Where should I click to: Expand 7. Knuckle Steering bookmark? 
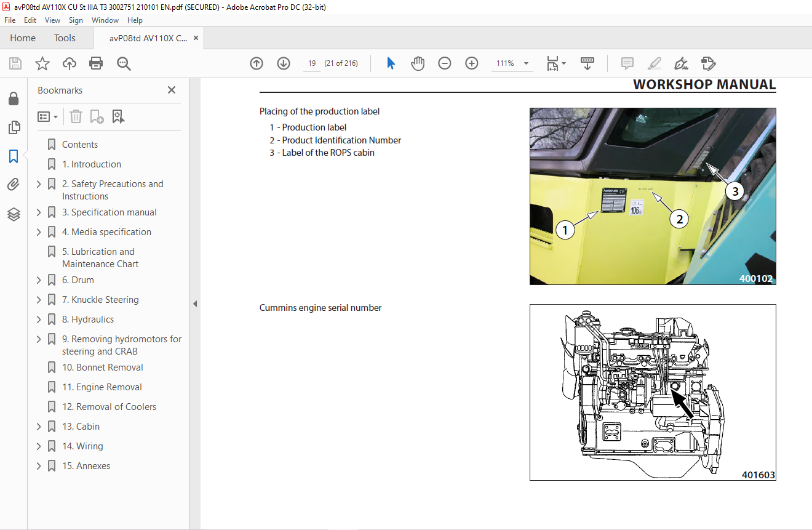click(x=39, y=300)
